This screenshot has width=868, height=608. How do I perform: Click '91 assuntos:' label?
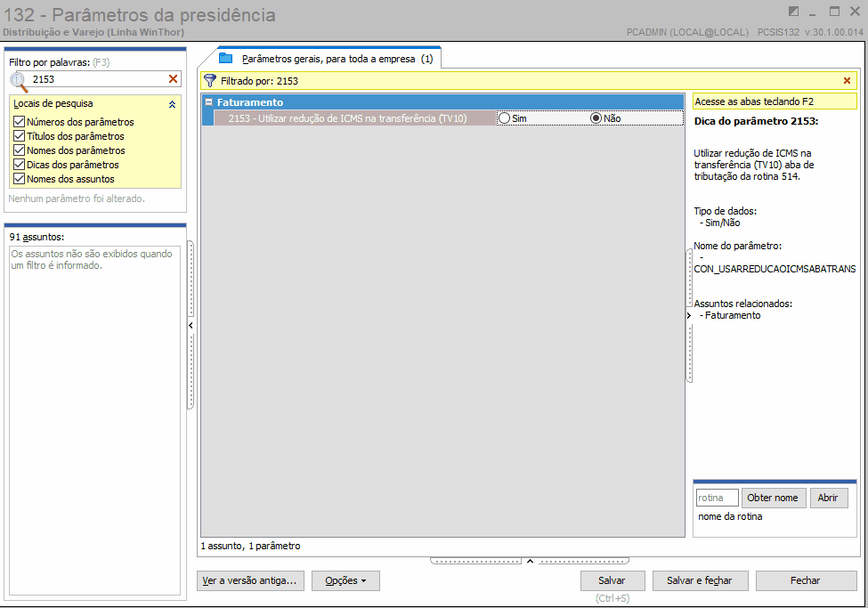[x=37, y=237]
